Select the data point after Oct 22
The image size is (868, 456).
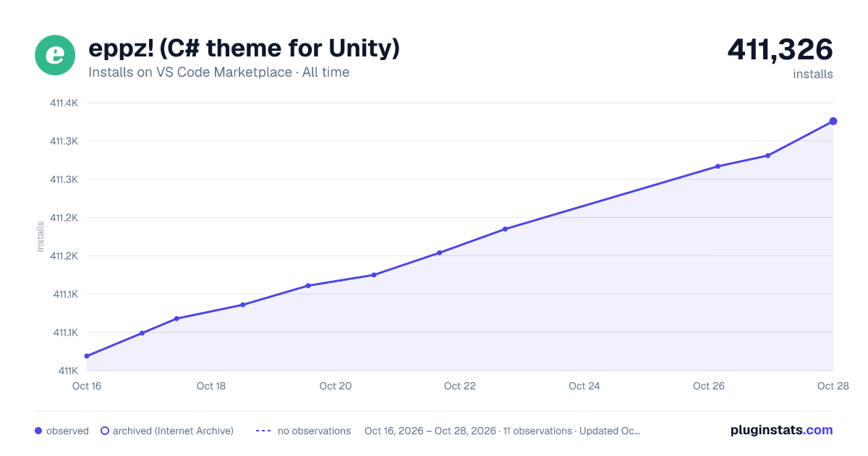click(x=505, y=229)
